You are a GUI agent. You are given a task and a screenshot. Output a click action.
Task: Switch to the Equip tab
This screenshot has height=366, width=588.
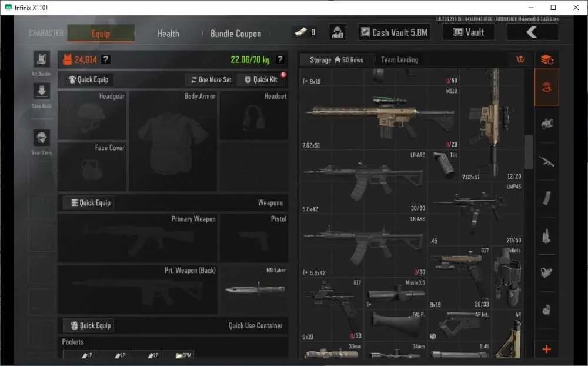click(x=101, y=34)
